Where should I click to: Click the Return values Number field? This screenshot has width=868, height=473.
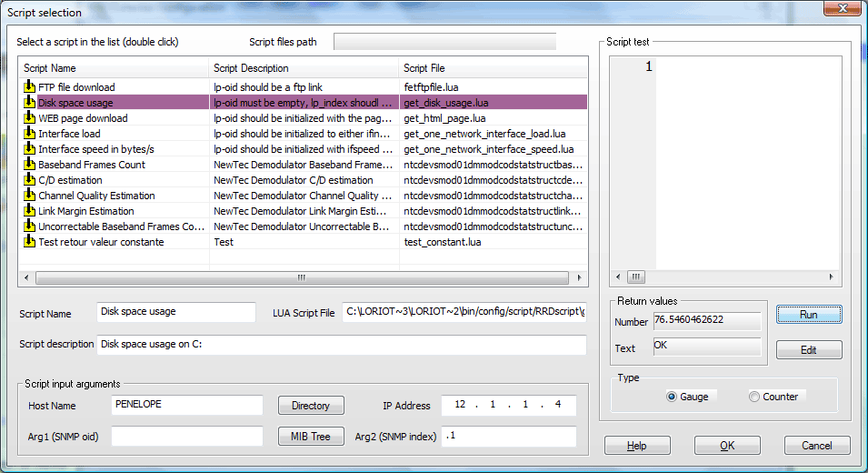click(707, 320)
